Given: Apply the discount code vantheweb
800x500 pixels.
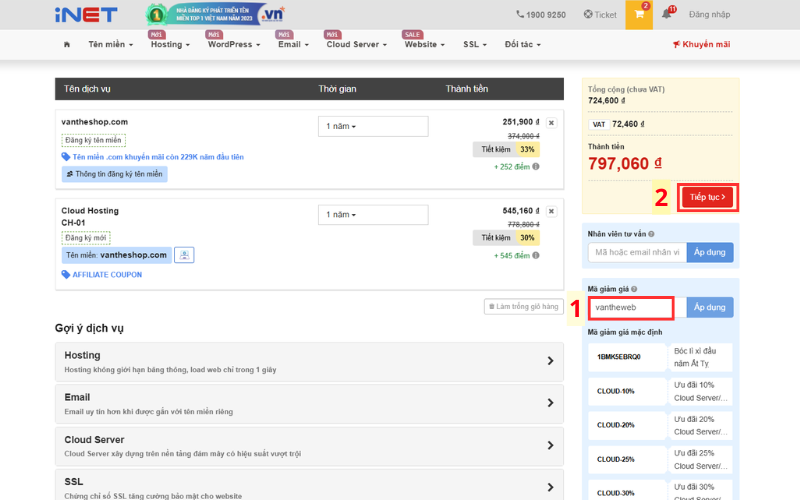Looking at the screenshot, I should pos(709,307).
